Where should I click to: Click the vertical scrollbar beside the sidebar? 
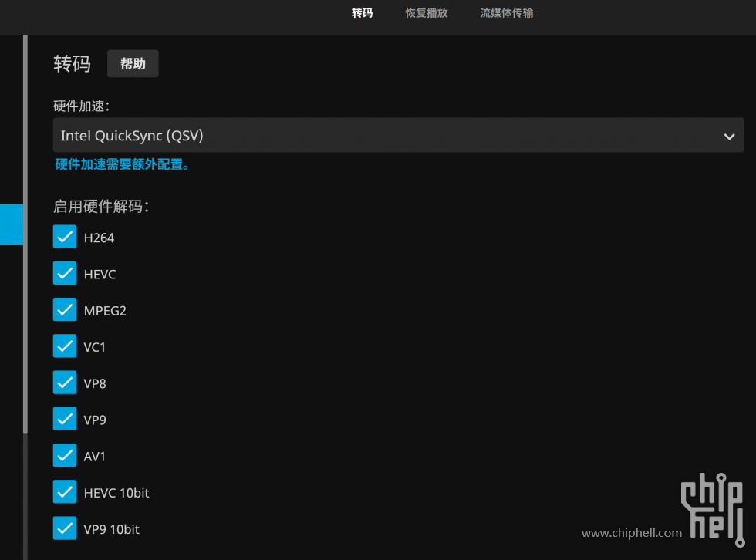pyautogui.click(x=25, y=234)
